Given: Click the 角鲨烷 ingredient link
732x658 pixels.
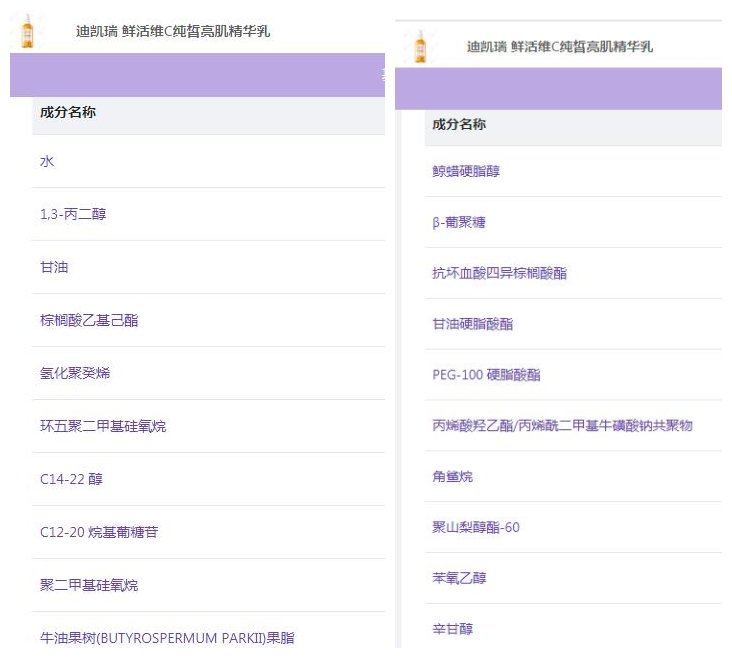Looking at the screenshot, I should pyautogui.click(x=452, y=477).
